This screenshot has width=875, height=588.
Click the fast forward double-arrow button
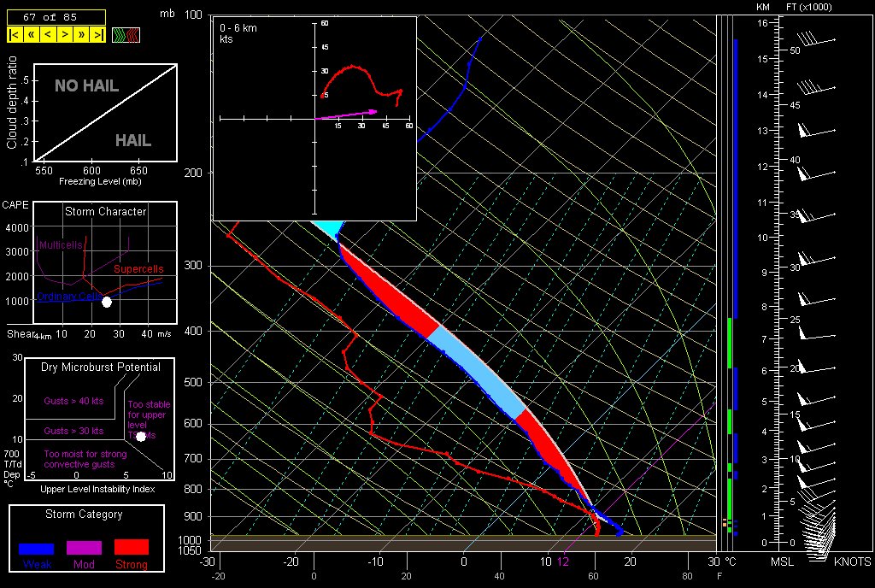(x=81, y=35)
